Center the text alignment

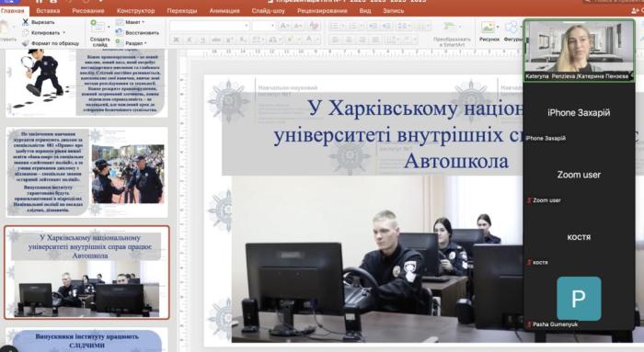tap(349, 40)
